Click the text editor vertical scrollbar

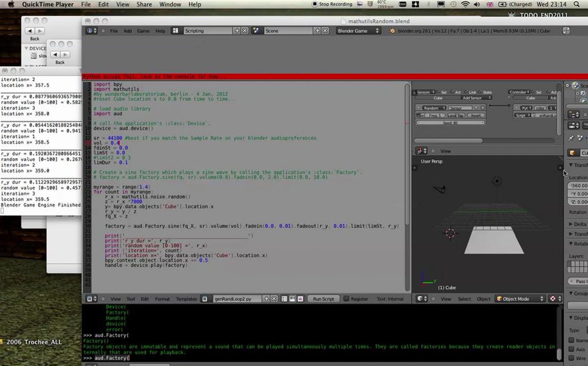(407, 154)
